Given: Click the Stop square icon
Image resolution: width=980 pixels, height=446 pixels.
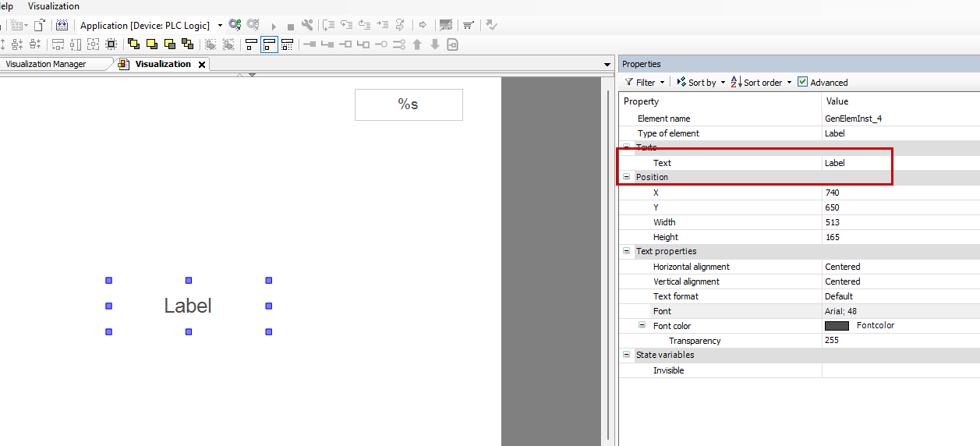Looking at the screenshot, I should click(291, 26).
